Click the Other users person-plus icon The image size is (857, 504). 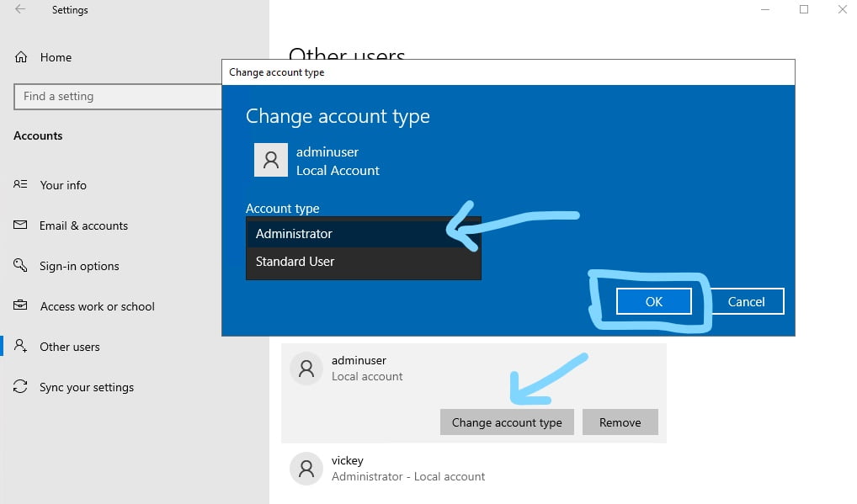20,346
